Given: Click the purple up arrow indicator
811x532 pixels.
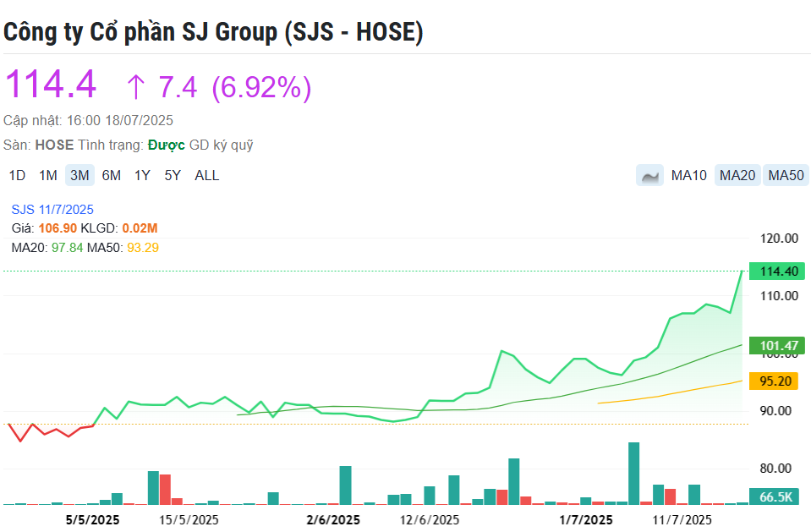Looking at the screenshot, I should (x=135, y=86).
